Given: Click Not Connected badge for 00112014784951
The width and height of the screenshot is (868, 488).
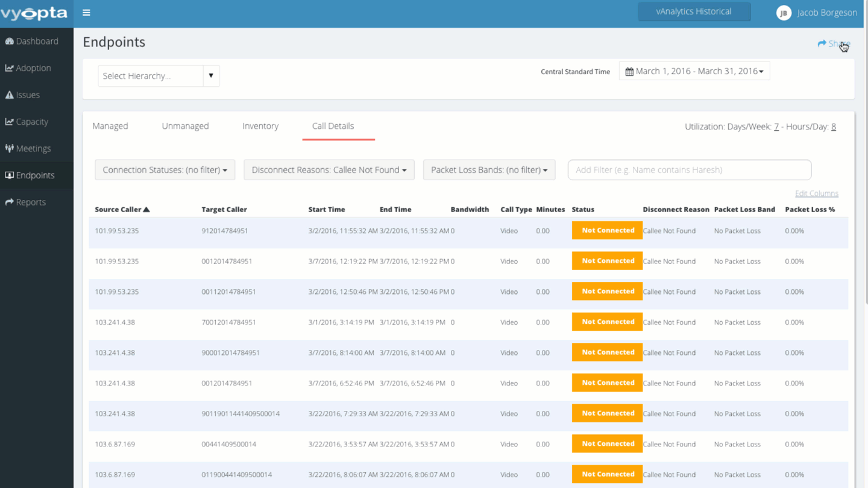Looking at the screenshot, I should click(607, 292).
